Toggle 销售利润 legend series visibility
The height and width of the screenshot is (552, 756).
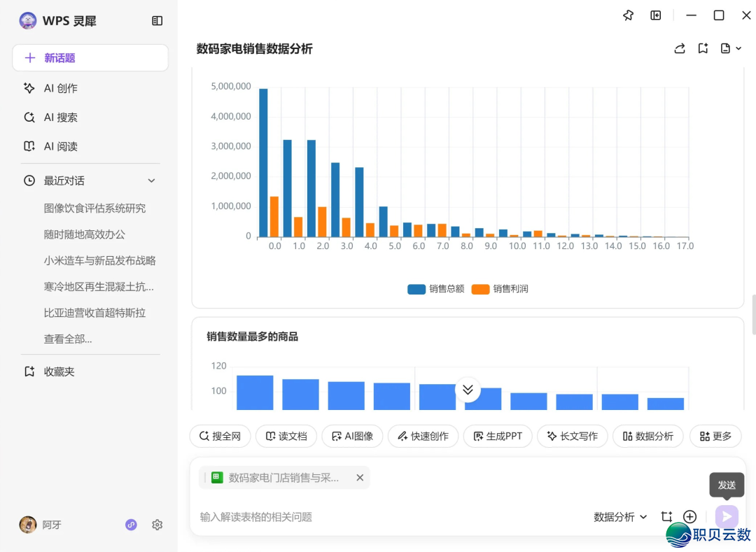coord(500,289)
